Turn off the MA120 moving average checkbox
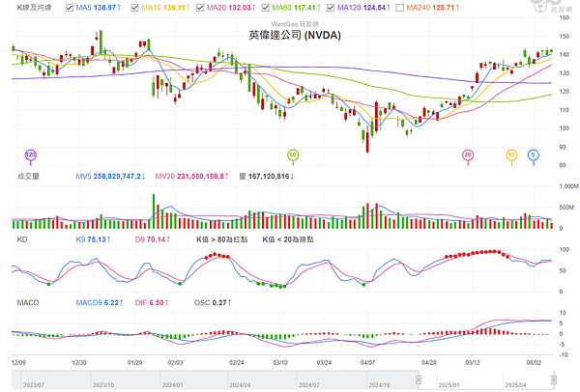 [x=331, y=8]
